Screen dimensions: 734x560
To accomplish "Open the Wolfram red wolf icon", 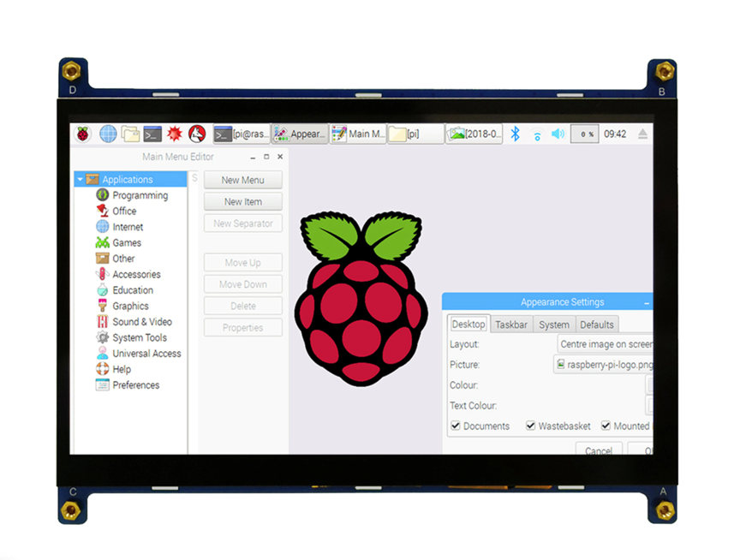I will 197,134.
